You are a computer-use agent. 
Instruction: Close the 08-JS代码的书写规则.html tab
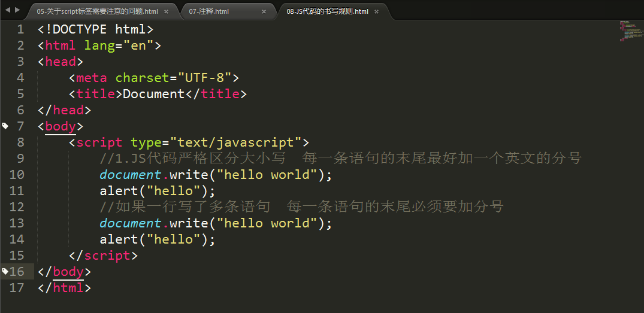pyautogui.click(x=376, y=11)
